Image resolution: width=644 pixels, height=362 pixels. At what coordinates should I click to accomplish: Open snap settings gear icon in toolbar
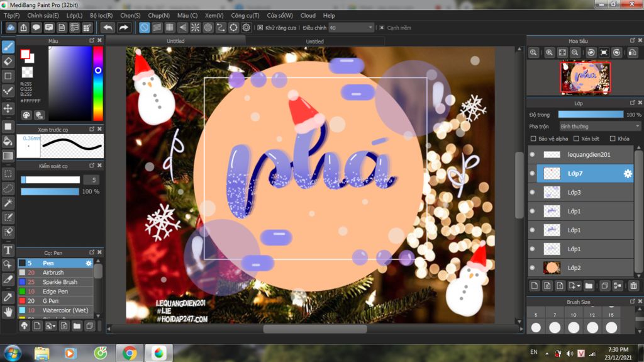pyautogui.click(x=246, y=28)
